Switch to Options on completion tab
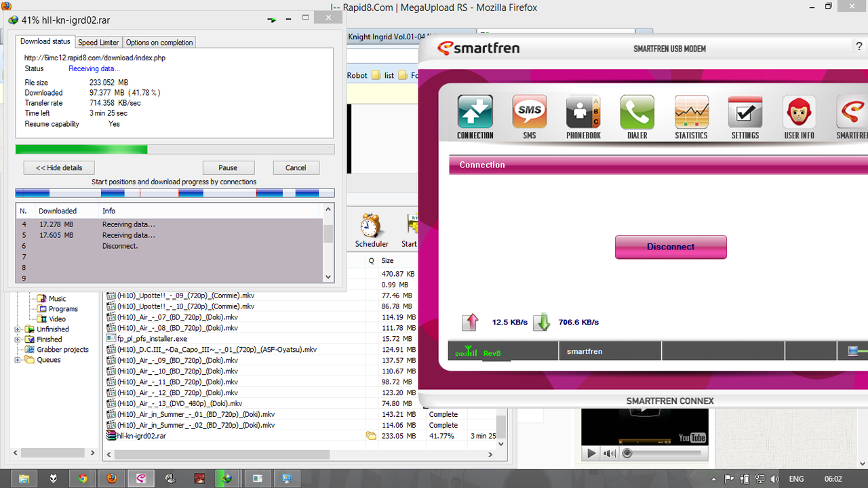 point(159,42)
